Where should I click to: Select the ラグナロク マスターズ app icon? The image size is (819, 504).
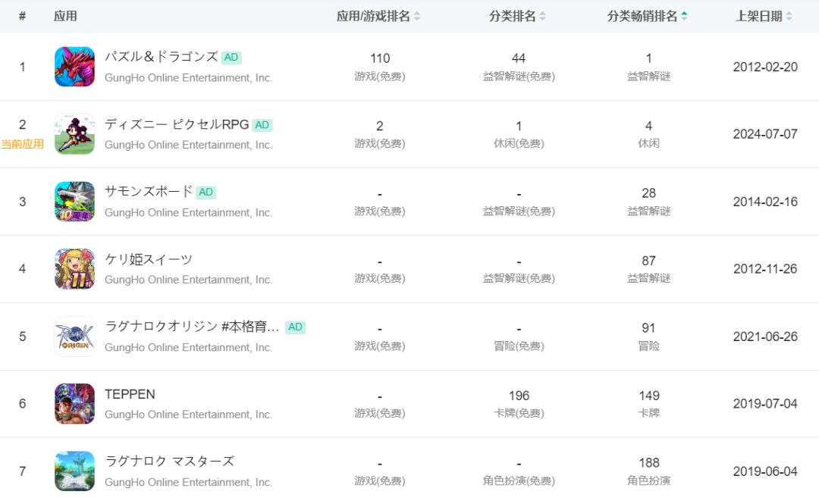point(74,471)
